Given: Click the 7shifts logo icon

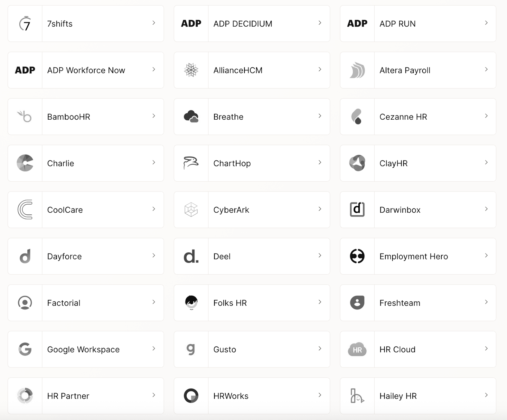Looking at the screenshot, I should coord(25,23).
